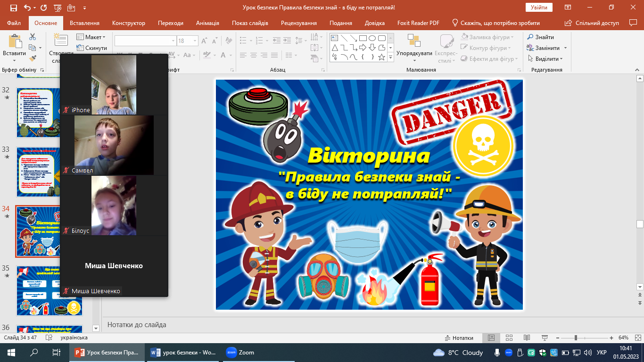Click the Find magnifier icon (Знайти)
Image resolution: width=644 pixels, height=362 pixels.
(530, 37)
